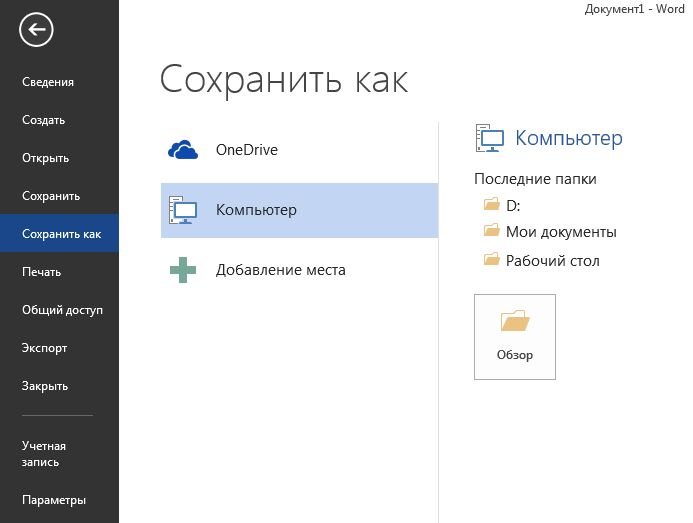The height and width of the screenshot is (523, 693).
Task: Open the recent folder Мои документы
Action: pyautogui.click(x=560, y=232)
